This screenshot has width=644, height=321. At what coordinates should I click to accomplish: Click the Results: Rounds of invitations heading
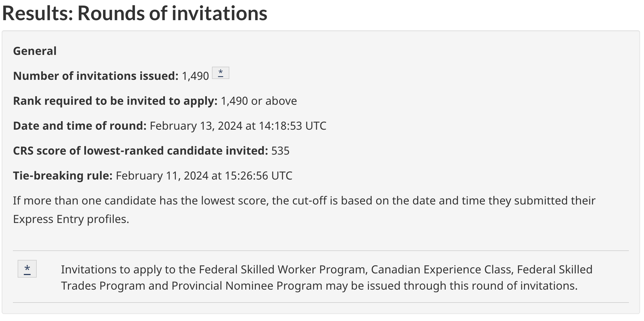[x=135, y=13]
